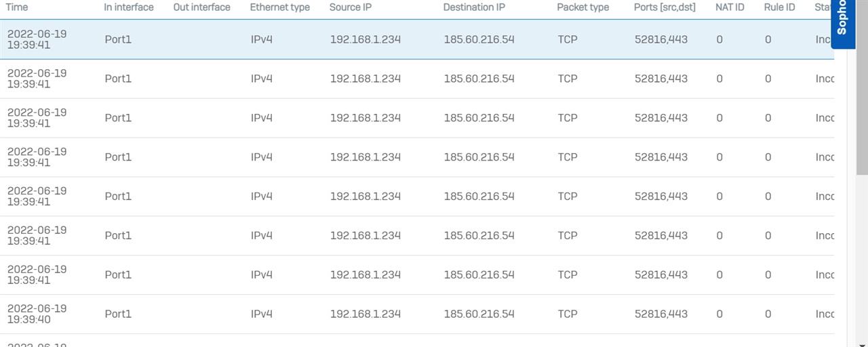This screenshot has height=347, width=868.
Task: Click the Rule ID column header
Action: point(779,7)
